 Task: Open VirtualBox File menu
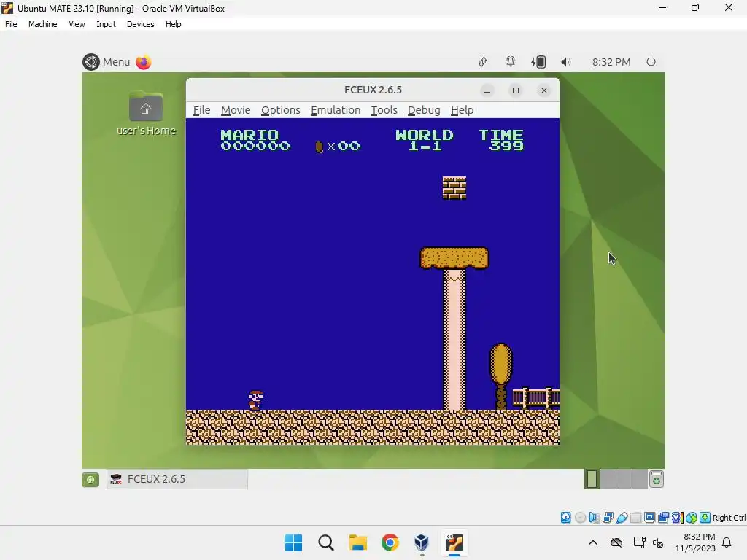[11, 24]
